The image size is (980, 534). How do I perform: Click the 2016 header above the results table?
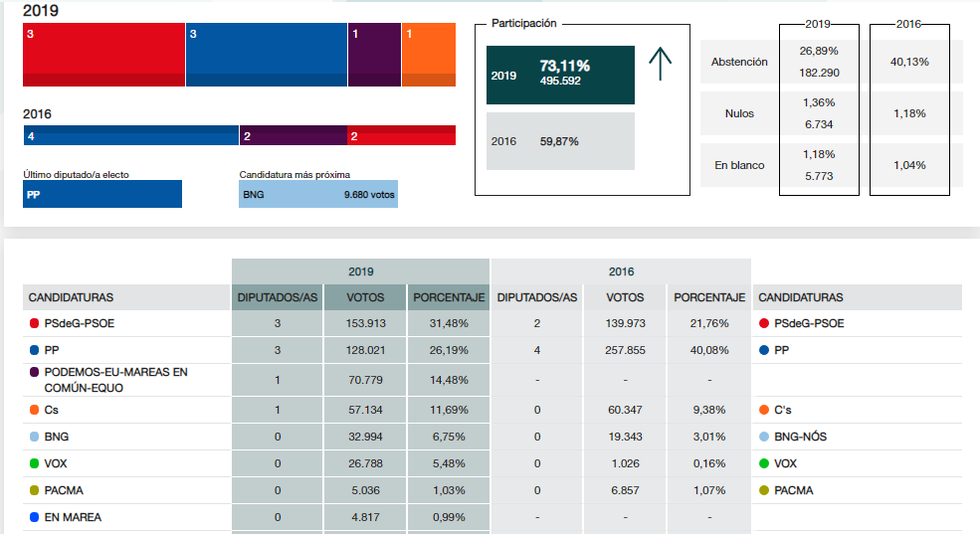[621, 271]
